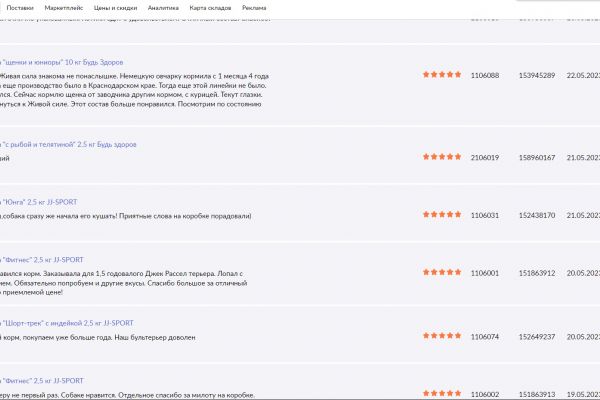This screenshot has width=600, height=400.
Task: Click the 19.05 date in the 1106002 row
Action: tap(583, 394)
